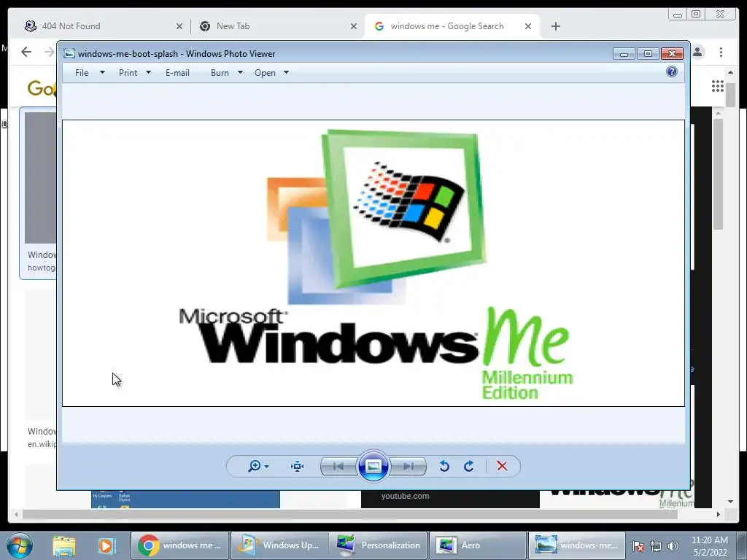747x560 pixels.
Task: Click the youtube.com image result in Chrome
Action: coord(450,499)
